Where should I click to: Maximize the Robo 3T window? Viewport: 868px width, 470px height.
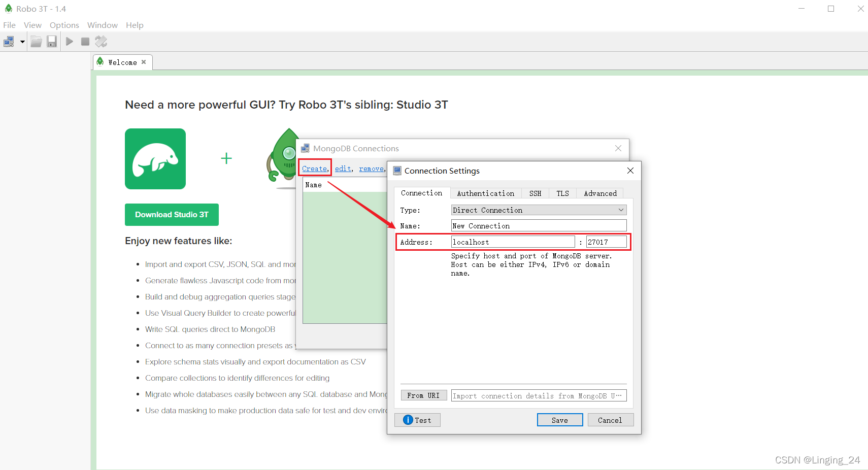coord(831,9)
